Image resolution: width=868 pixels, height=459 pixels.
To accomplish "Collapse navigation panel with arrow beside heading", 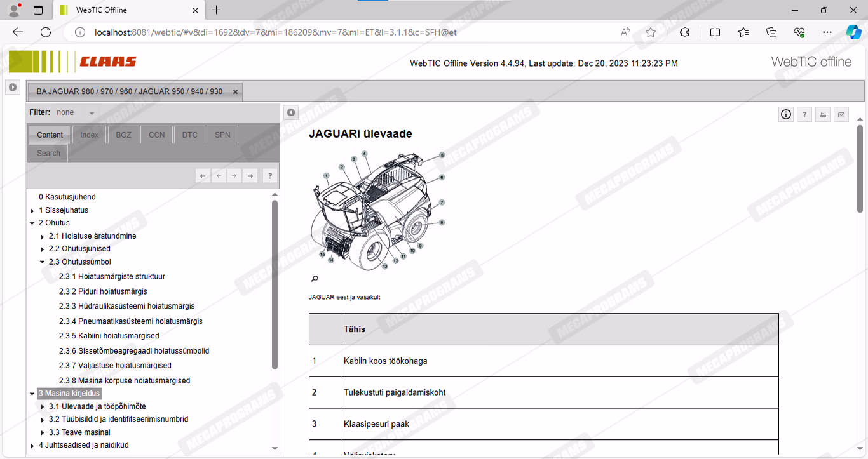I will tap(290, 112).
